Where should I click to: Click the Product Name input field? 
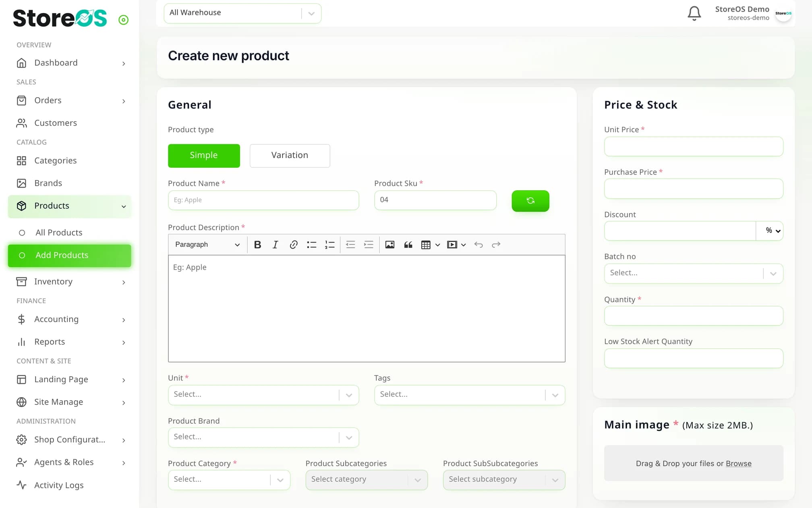click(x=263, y=200)
